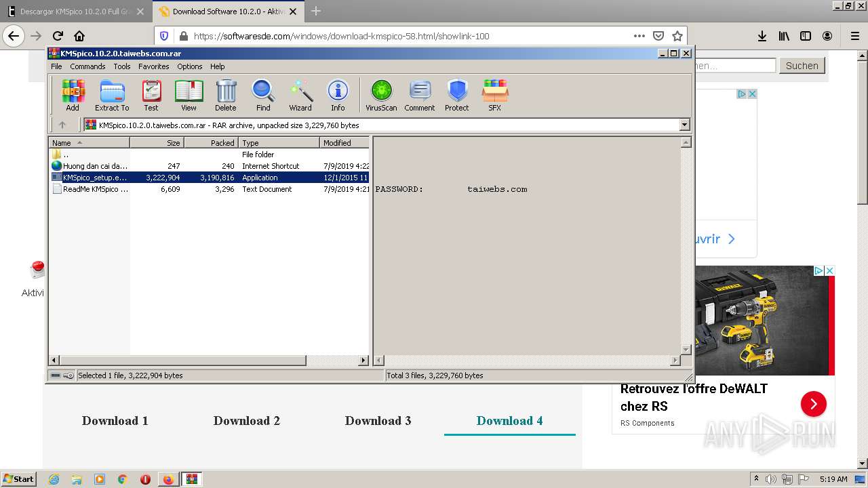This screenshot has height=488, width=868.
Task: Click the Protect shield icon
Action: (457, 95)
